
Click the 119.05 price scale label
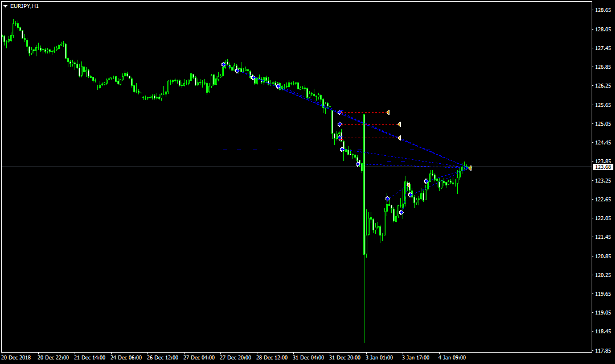click(x=603, y=313)
